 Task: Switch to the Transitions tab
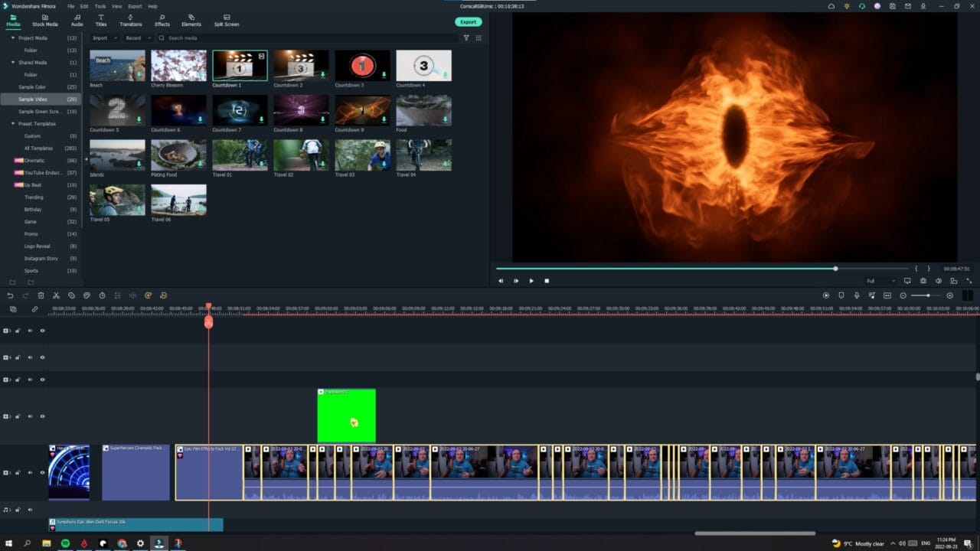point(130,20)
